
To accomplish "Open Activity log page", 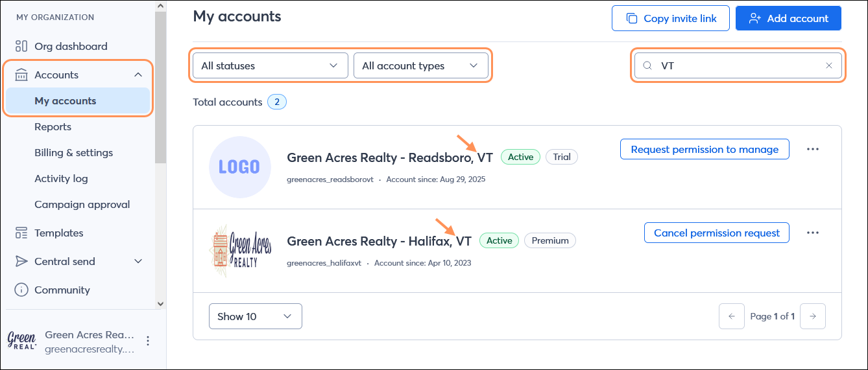I will click(61, 178).
